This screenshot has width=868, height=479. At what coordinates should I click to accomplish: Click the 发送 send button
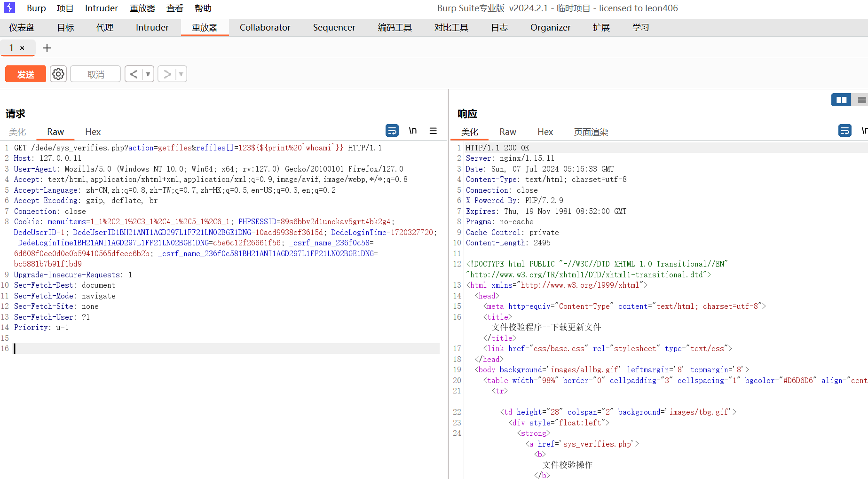25,74
